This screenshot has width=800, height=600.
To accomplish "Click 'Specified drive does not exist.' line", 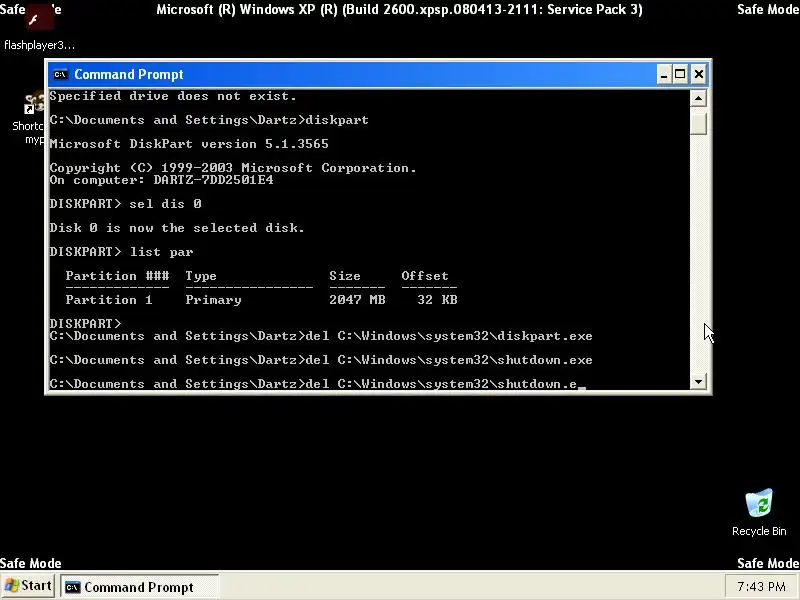I will click(173, 96).
